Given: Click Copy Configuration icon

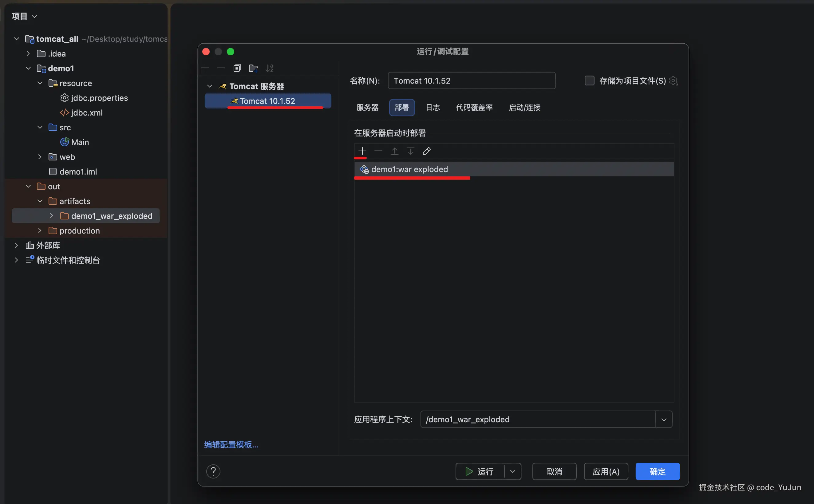Looking at the screenshot, I should click(x=237, y=68).
